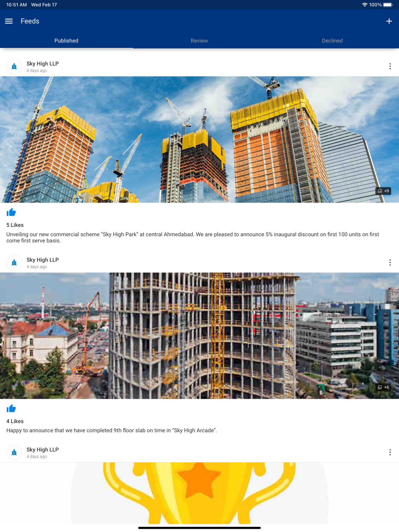Image resolution: width=399 pixels, height=532 pixels.
Task: Tap Sky High LLP avatar on first post
Action: click(14, 67)
